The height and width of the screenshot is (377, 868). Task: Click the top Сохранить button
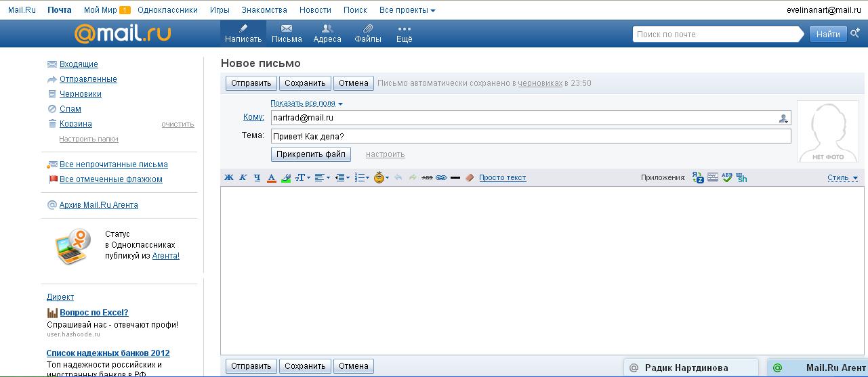(305, 83)
